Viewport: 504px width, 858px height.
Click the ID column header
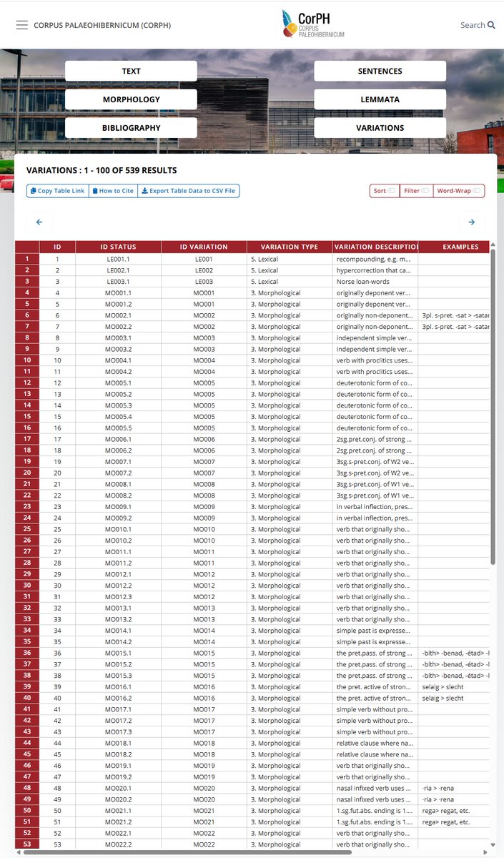tap(57, 247)
